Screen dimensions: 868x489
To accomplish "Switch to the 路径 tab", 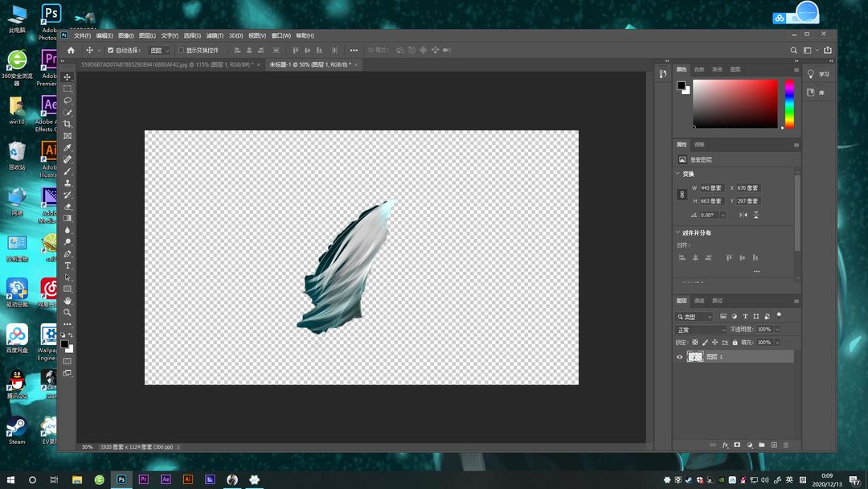I will [x=718, y=301].
